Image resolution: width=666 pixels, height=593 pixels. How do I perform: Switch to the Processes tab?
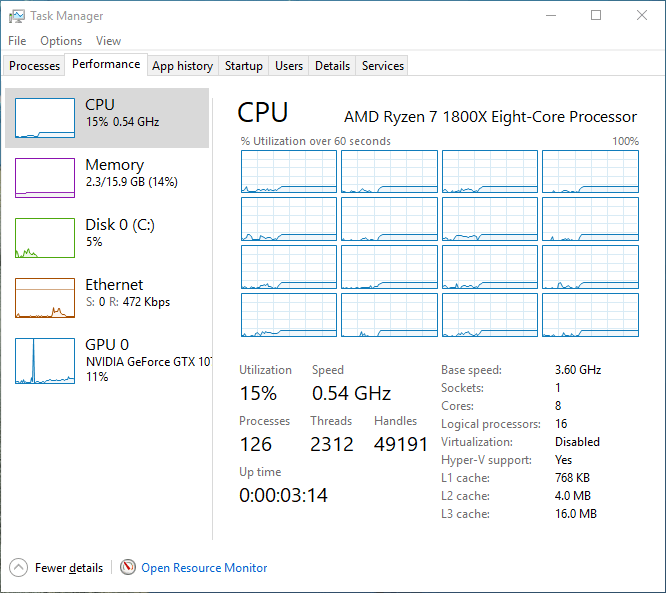click(35, 66)
